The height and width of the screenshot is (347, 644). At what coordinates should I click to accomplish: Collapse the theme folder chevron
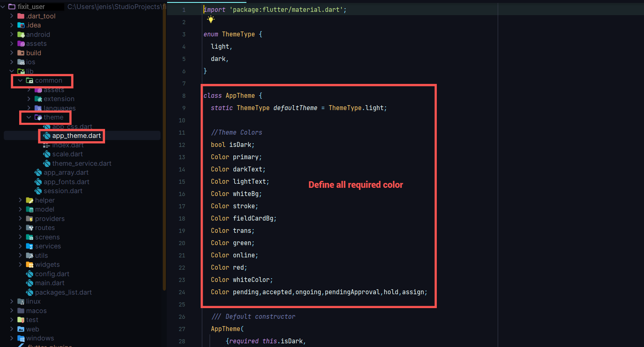29,117
